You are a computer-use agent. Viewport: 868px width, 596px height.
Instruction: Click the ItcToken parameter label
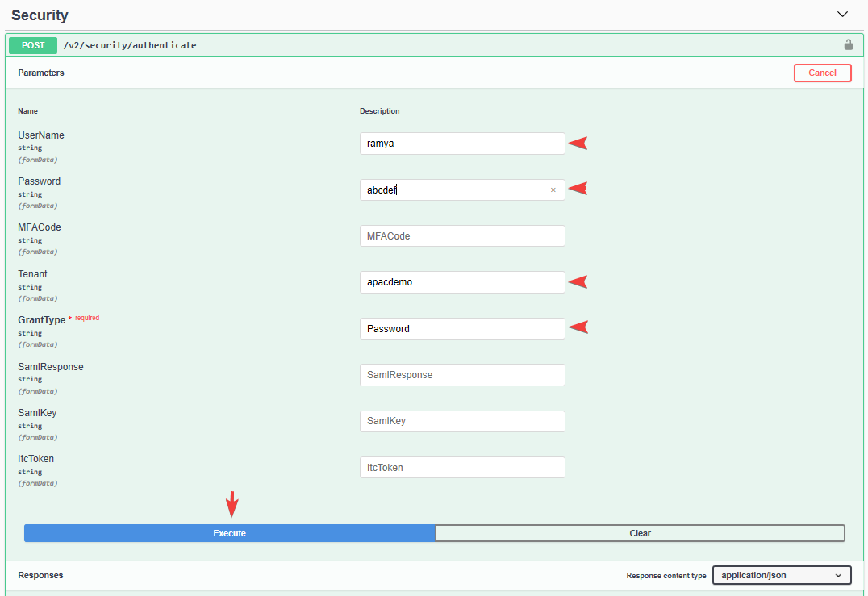coord(36,459)
